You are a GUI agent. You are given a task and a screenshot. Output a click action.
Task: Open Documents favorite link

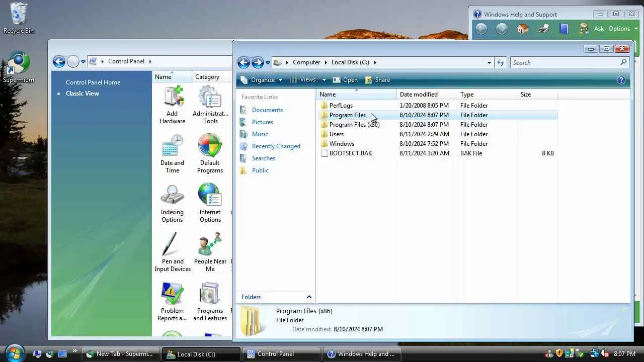(267, 110)
